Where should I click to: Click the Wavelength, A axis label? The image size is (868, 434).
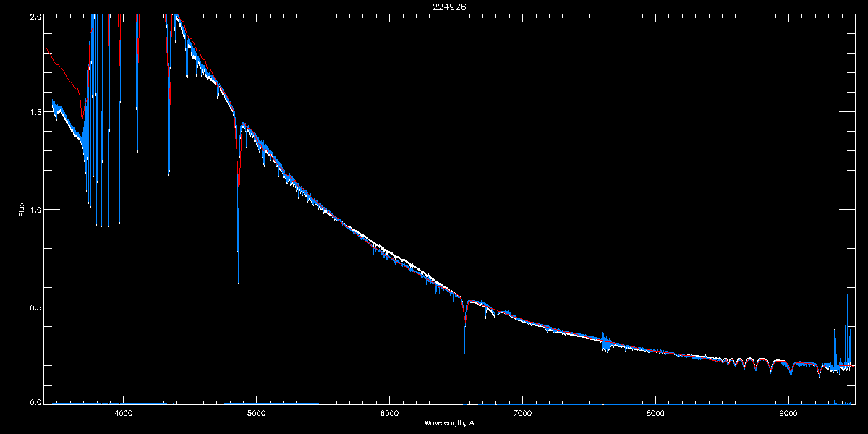[x=448, y=422]
